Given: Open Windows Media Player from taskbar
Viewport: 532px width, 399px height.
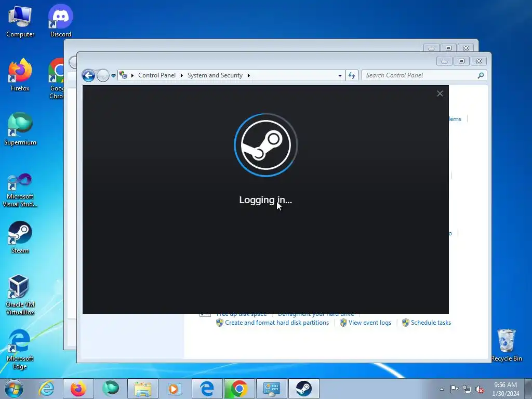Looking at the screenshot, I should pyautogui.click(x=175, y=389).
